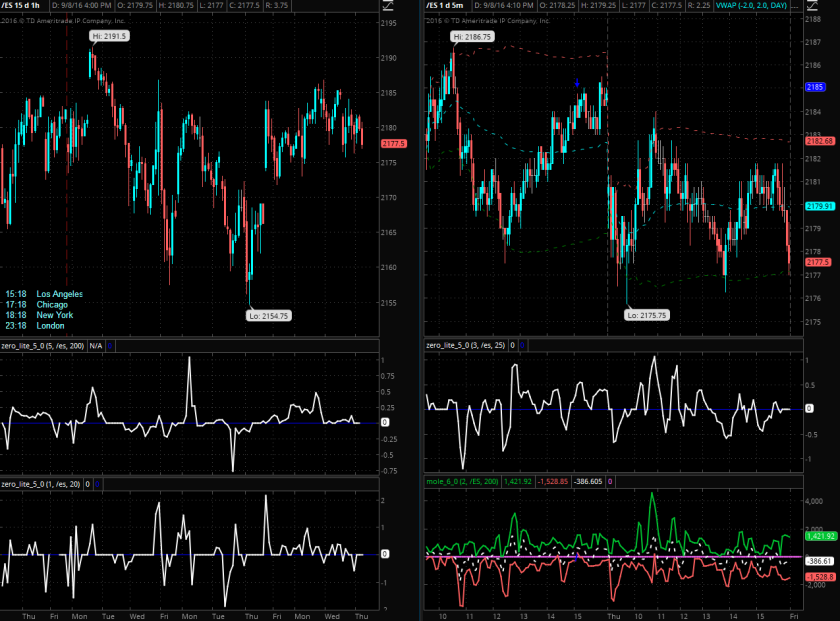Click the blue arrow marker on 5m chart
840x621 pixels.
tap(577, 83)
